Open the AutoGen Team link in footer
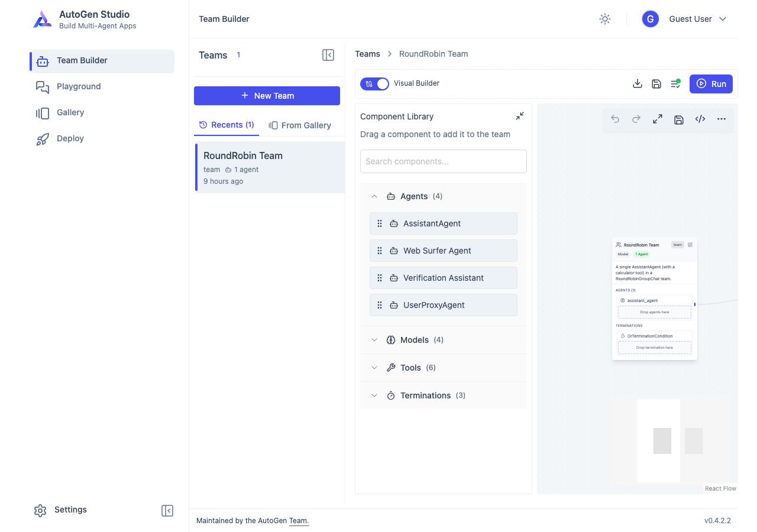The width and height of the screenshot is (757, 532). click(299, 521)
